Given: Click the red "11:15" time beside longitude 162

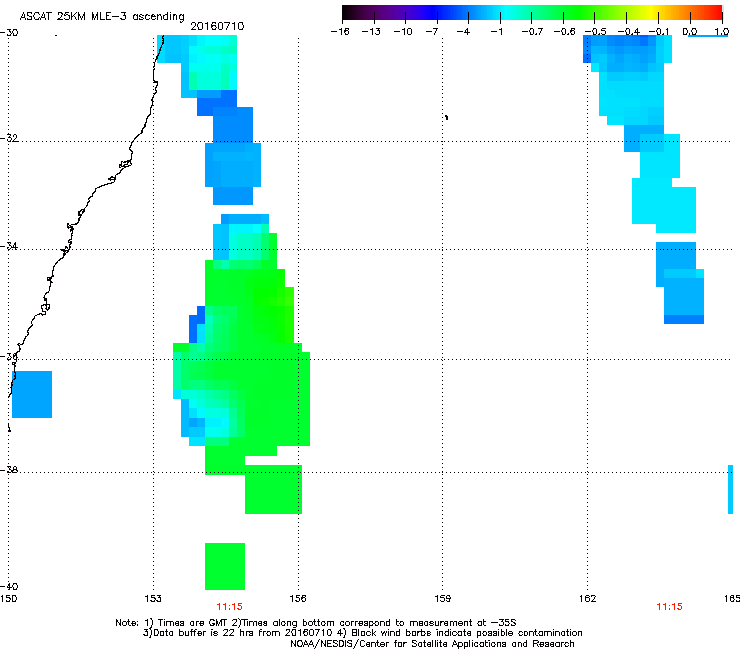Looking at the screenshot, I should tap(669, 607).
